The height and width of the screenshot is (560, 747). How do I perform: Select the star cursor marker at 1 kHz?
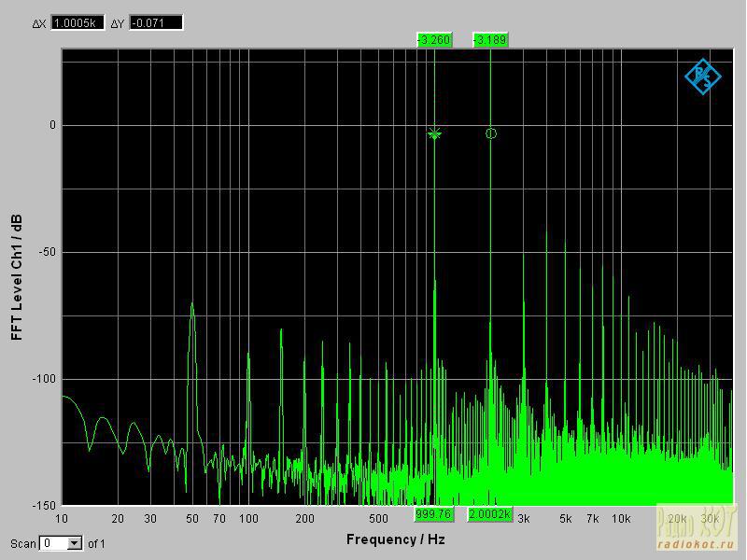pyautogui.click(x=434, y=133)
